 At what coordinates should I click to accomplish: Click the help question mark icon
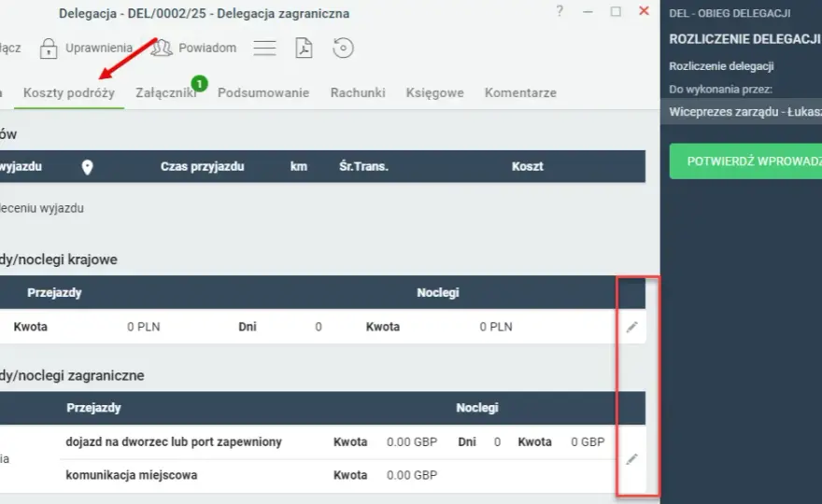coord(560,11)
